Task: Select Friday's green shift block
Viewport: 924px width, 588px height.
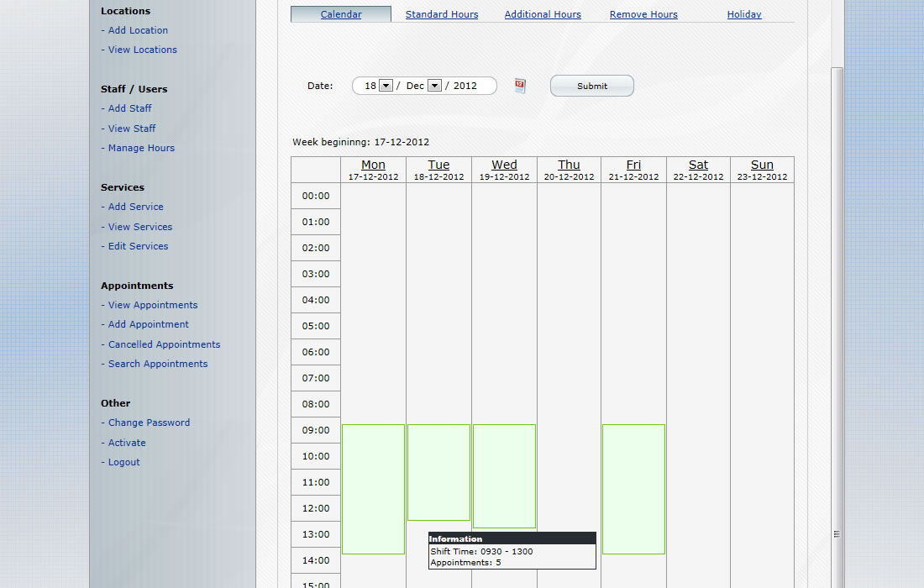Action: [633, 489]
